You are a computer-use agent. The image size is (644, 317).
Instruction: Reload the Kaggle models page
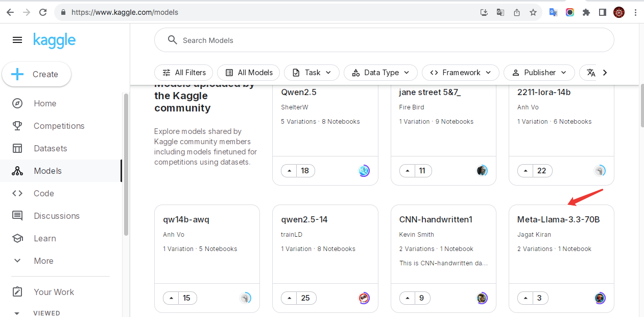[43, 12]
